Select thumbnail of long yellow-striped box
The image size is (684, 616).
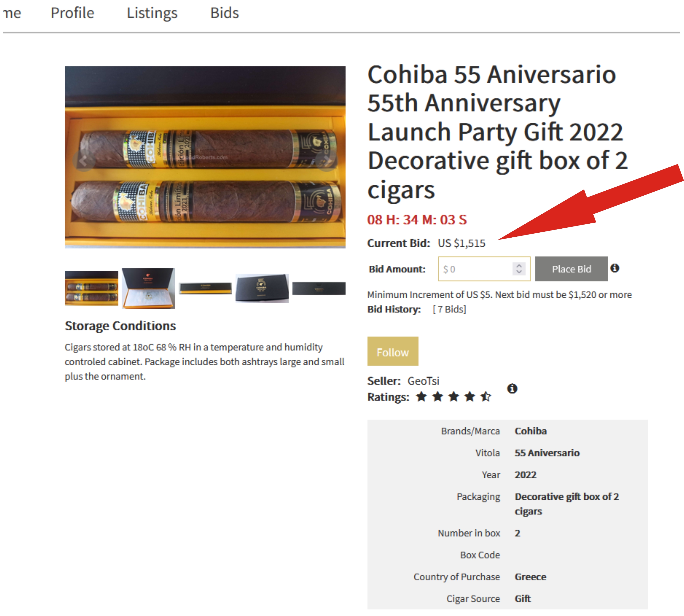205,288
